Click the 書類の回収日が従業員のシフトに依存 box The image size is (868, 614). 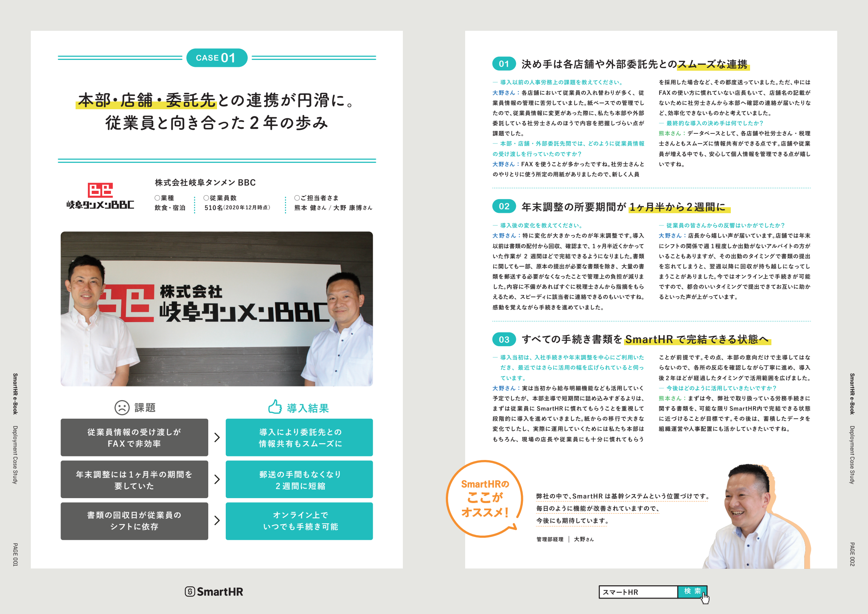pos(134,521)
